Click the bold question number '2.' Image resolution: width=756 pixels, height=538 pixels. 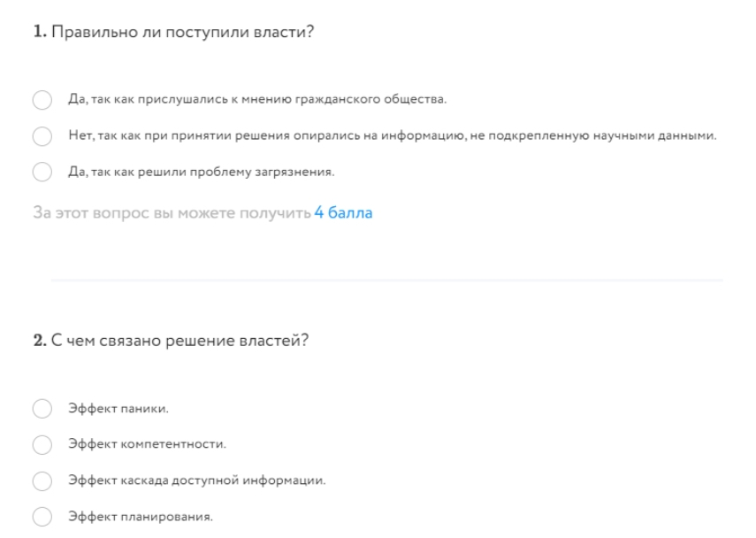pyautogui.click(x=40, y=341)
